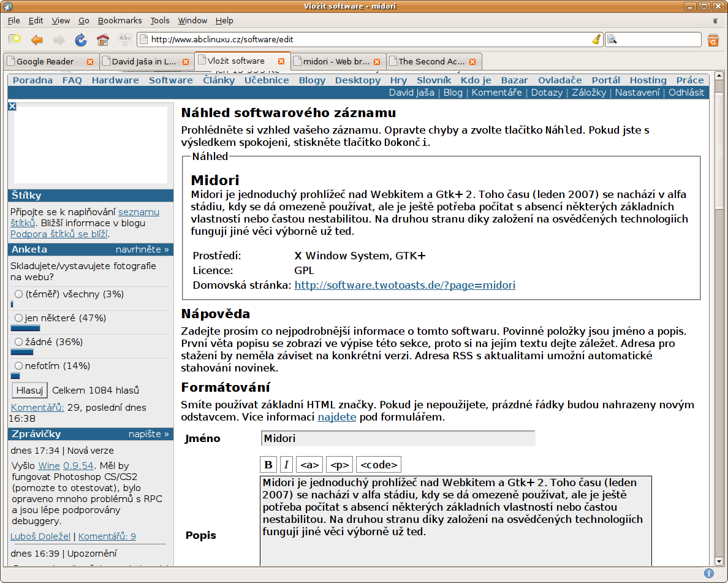This screenshot has width=728, height=583.
Task: Select the "(téměř) všechny" poll option
Action: [x=18, y=294]
